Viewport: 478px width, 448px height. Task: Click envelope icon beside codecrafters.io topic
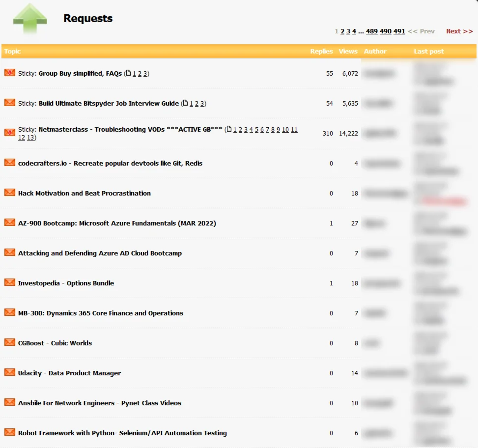tap(10, 163)
